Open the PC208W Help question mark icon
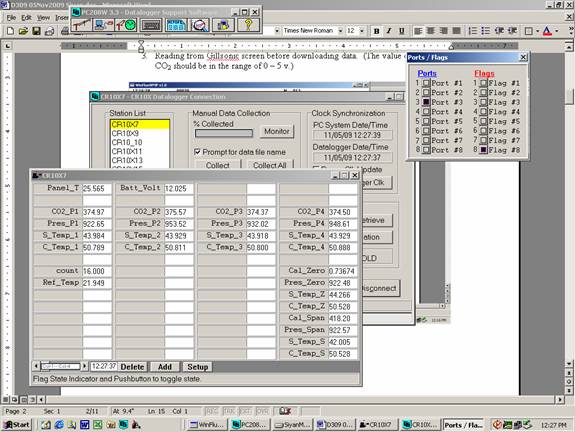Image resolution: width=575 pixels, height=432 pixels. [x=248, y=25]
